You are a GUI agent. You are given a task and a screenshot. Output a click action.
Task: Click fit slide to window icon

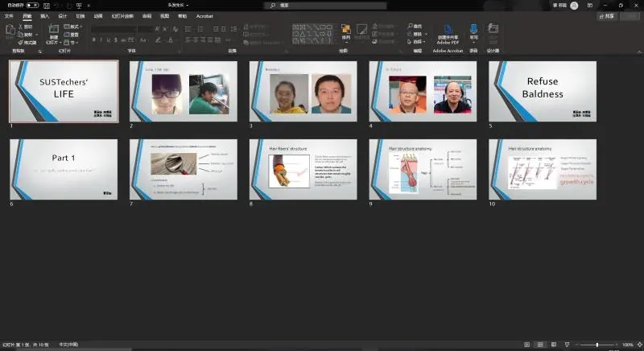coord(639,345)
